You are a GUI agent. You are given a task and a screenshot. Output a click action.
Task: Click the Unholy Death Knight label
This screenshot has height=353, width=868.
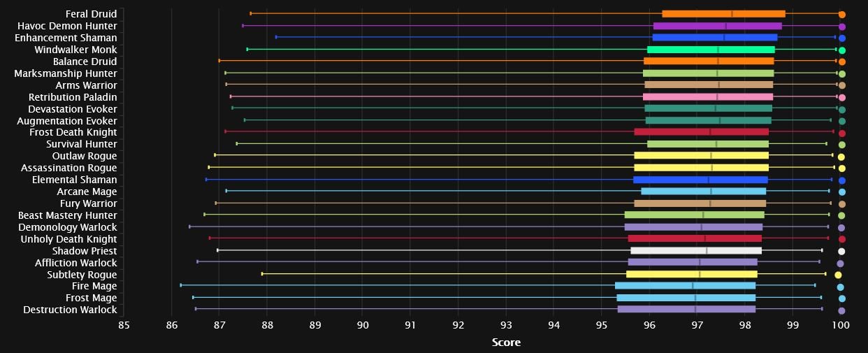(68, 239)
